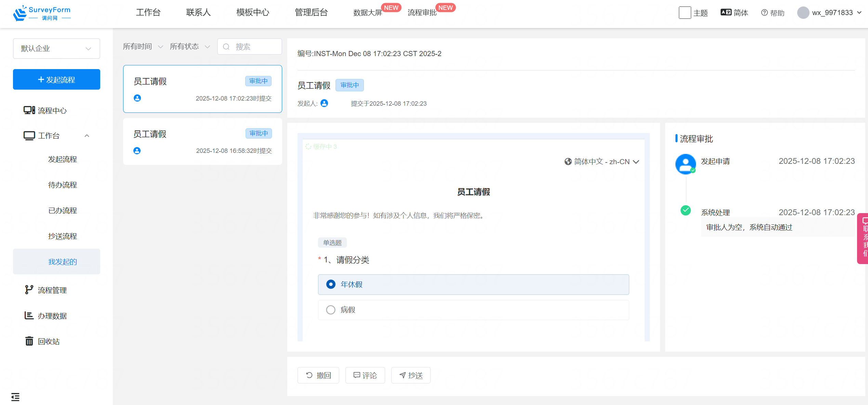
Task: Click the 帮助 question mark icon
Action: coord(764,13)
